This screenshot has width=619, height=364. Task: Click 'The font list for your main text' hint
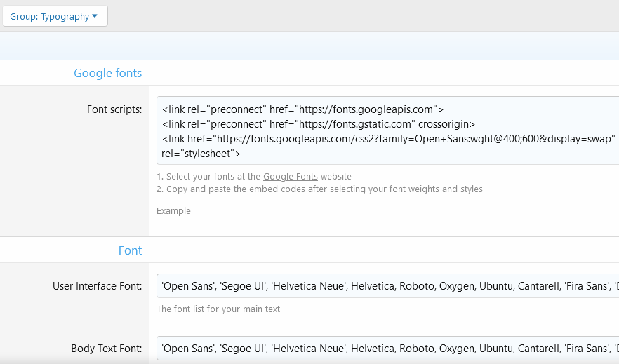pyautogui.click(x=218, y=309)
